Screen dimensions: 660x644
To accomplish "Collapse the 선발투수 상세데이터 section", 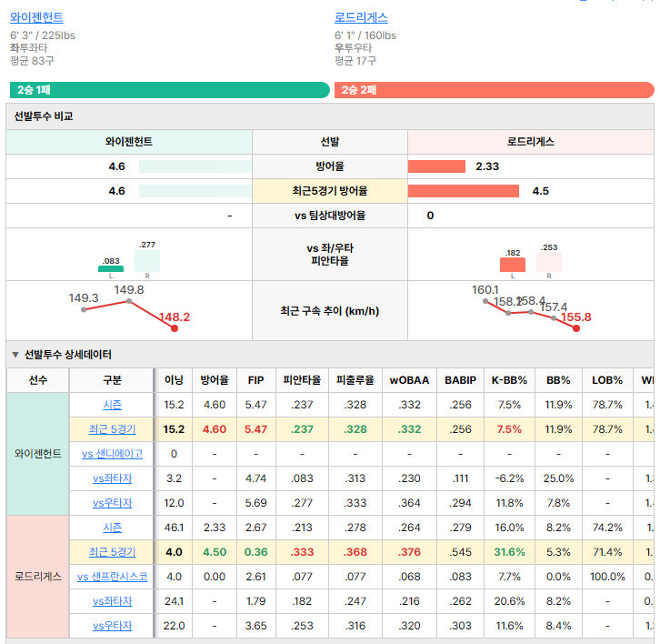I will (x=15, y=355).
